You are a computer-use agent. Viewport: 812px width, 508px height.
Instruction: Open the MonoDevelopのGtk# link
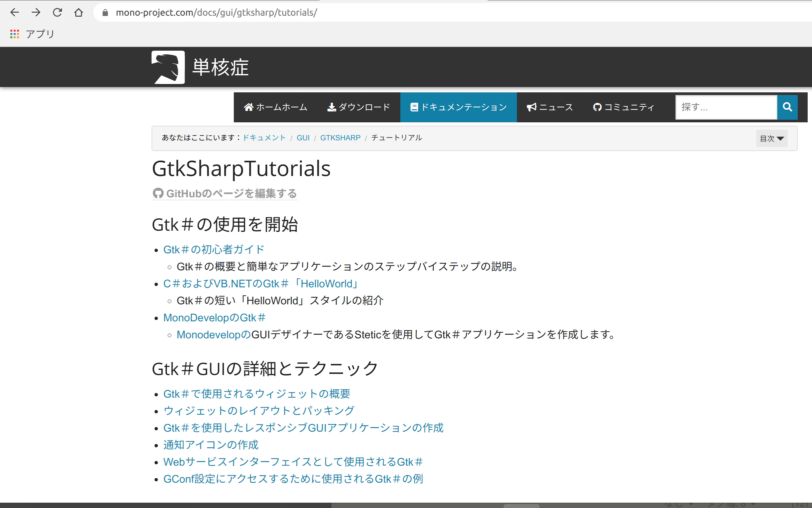(215, 317)
